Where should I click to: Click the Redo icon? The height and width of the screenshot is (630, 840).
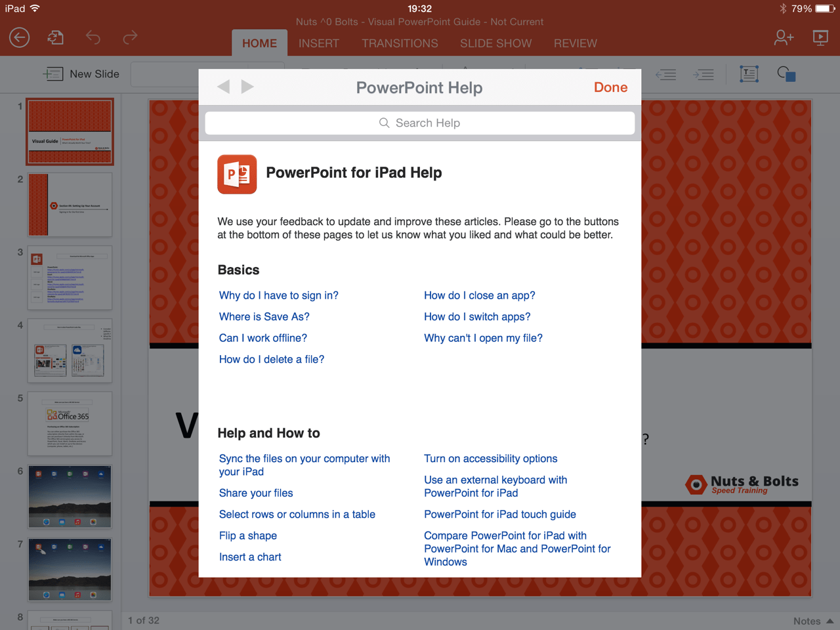coord(129,38)
